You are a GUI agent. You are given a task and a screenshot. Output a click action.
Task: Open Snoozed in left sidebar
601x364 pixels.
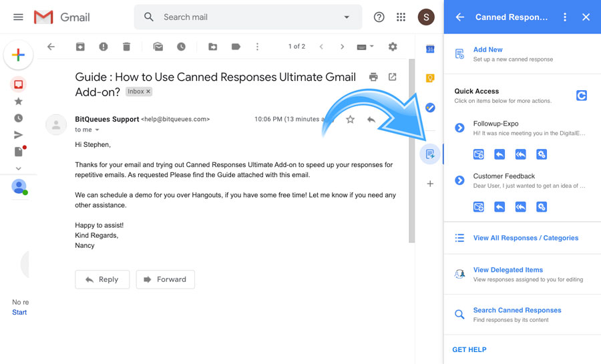pyautogui.click(x=18, y=118)
